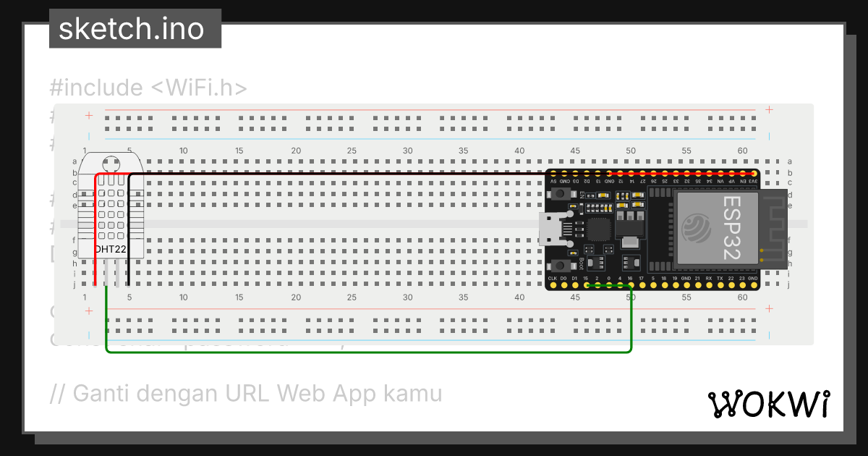Click pin 33 on the ESP32
The image size is (868, 456).
coord(676,174)
